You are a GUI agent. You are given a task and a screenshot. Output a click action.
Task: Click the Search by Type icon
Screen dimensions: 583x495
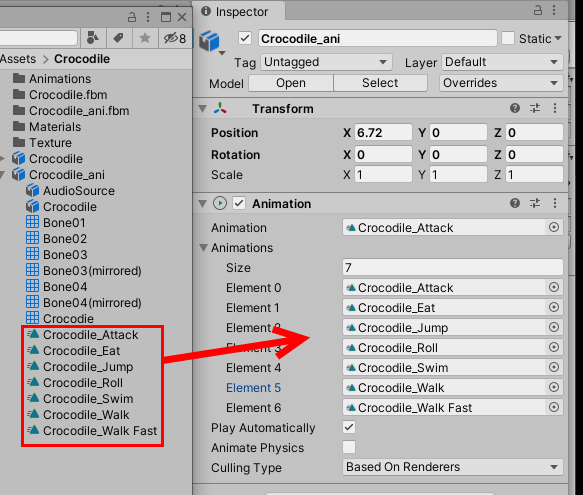click(x=93, y=38)
